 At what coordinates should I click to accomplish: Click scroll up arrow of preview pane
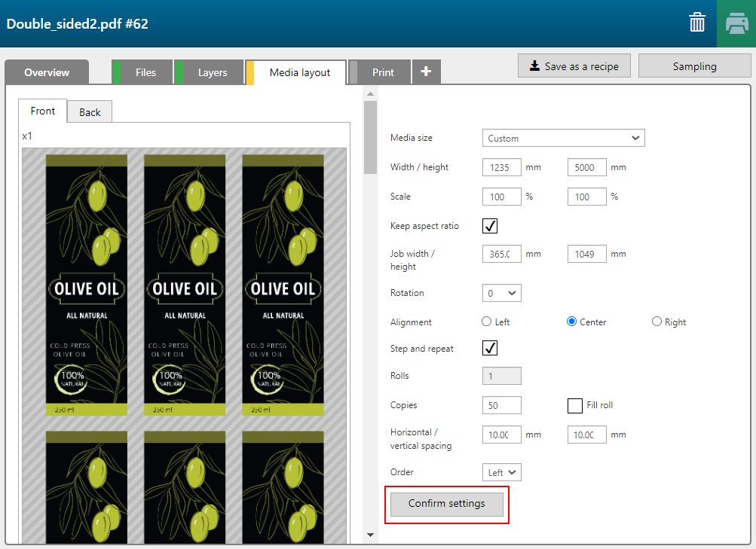(x=370, y=94)
